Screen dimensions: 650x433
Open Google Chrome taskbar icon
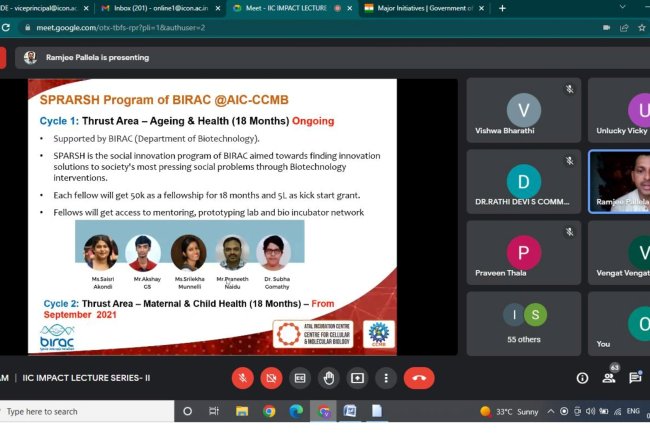point(269,411)
